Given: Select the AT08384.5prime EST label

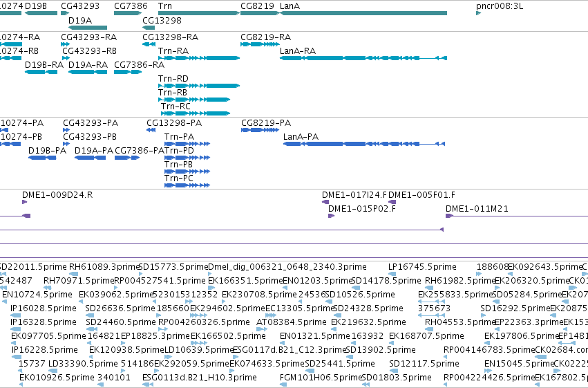Looking at the screenshot, I should pos(292,322).
